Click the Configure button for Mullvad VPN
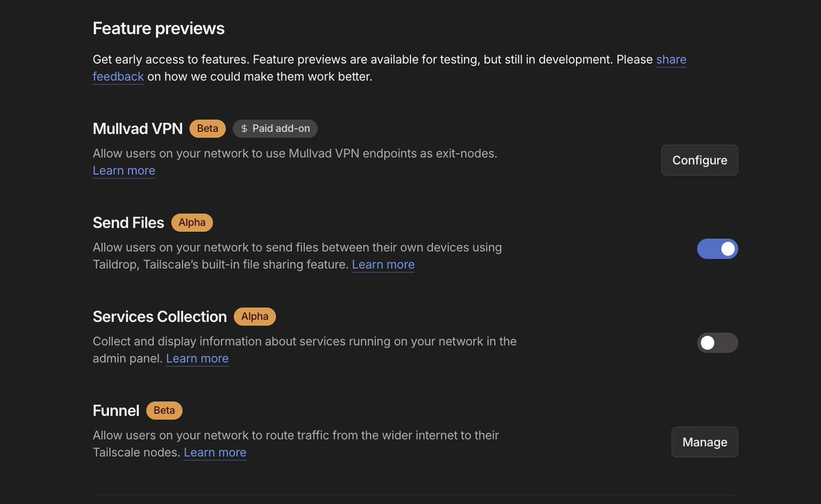 (700, 160)
